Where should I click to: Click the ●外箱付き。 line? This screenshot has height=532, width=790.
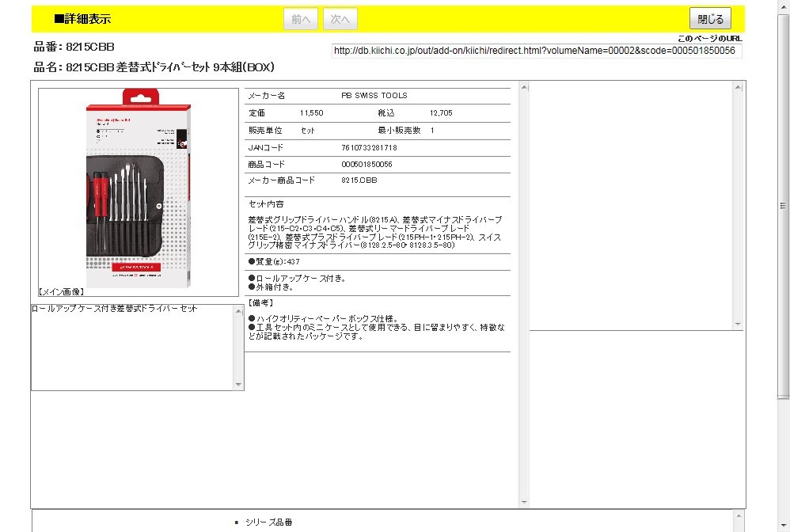[271, 287]
